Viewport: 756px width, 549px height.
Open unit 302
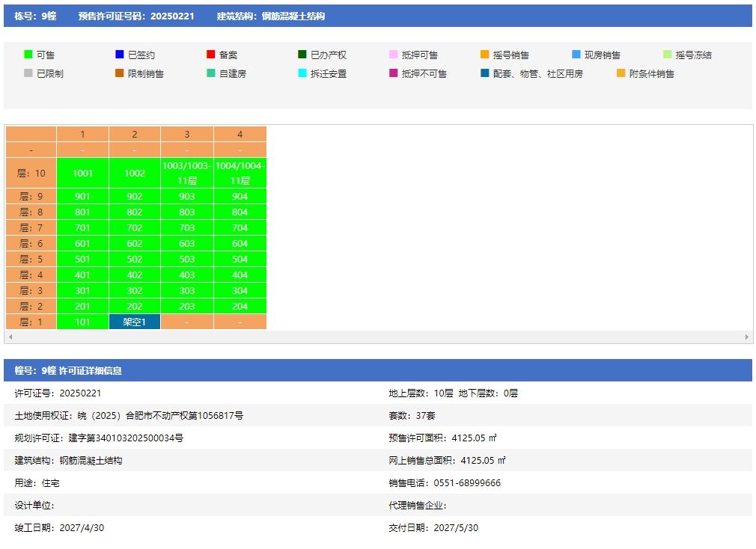(135, 291)
